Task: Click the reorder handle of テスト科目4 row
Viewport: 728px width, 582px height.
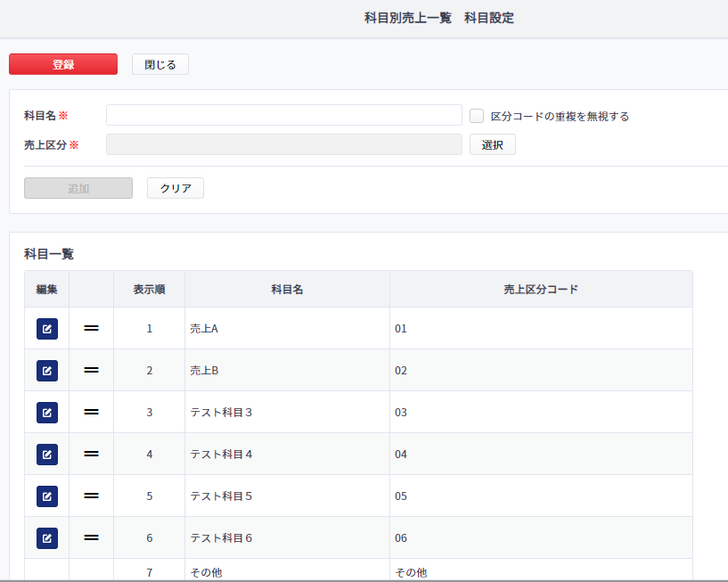Action: [91, 454]
